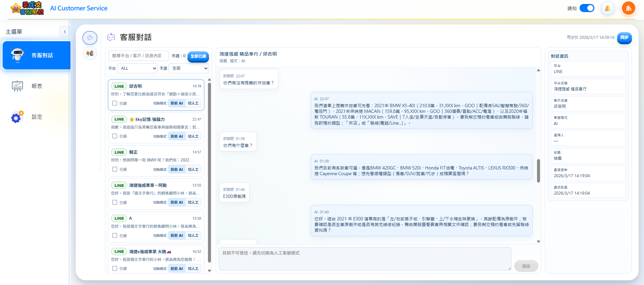The width and height of the screenshot is (644, 285).
Task: Click the message input textarea
Action: click(x=365, y=259)
